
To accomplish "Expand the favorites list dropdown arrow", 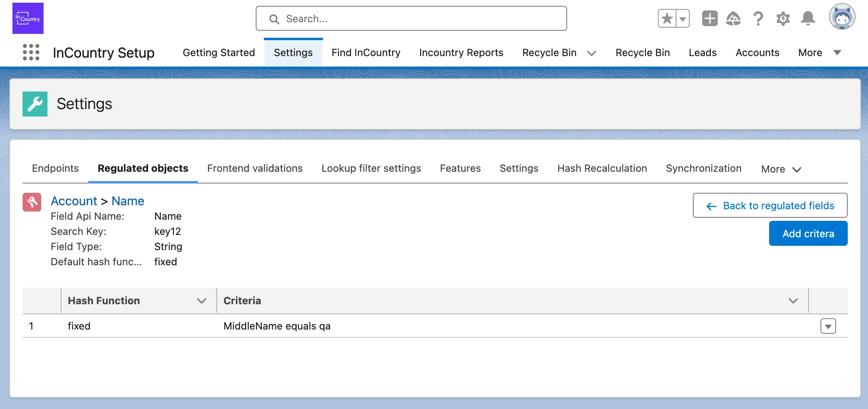I will (x=683, y=18).
